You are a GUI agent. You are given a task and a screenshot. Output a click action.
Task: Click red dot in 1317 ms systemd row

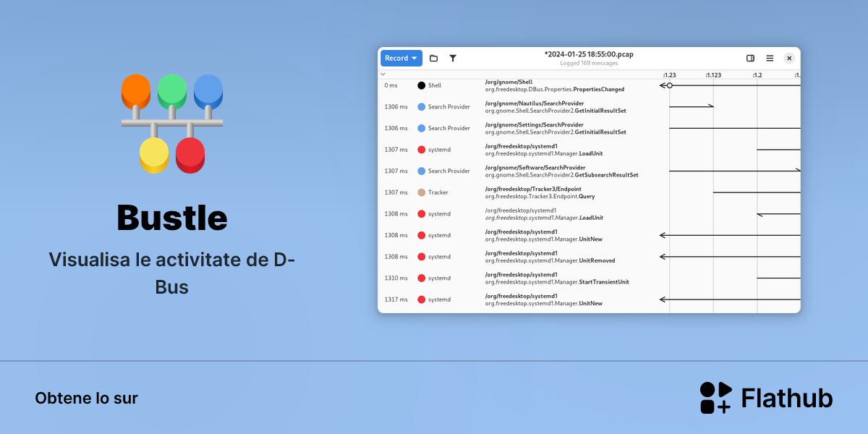(x=421, y=299)
